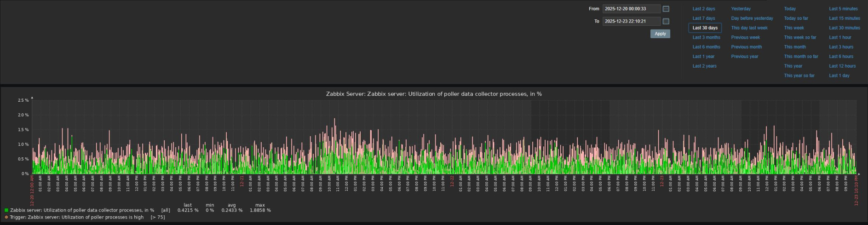
Task: Click the graph title text
Action: point(434,94)
